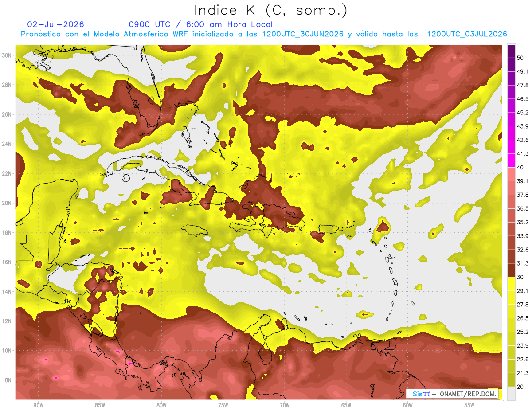Click the colorbar value '30'
Viewport: 532px width, 411px height.
(520, 277)
